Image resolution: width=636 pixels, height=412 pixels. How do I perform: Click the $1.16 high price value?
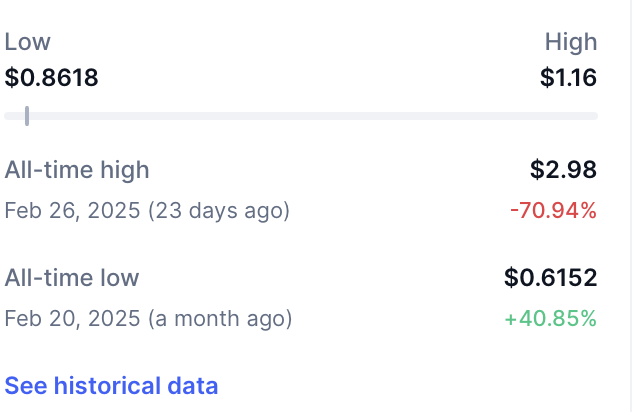[568, 77]
